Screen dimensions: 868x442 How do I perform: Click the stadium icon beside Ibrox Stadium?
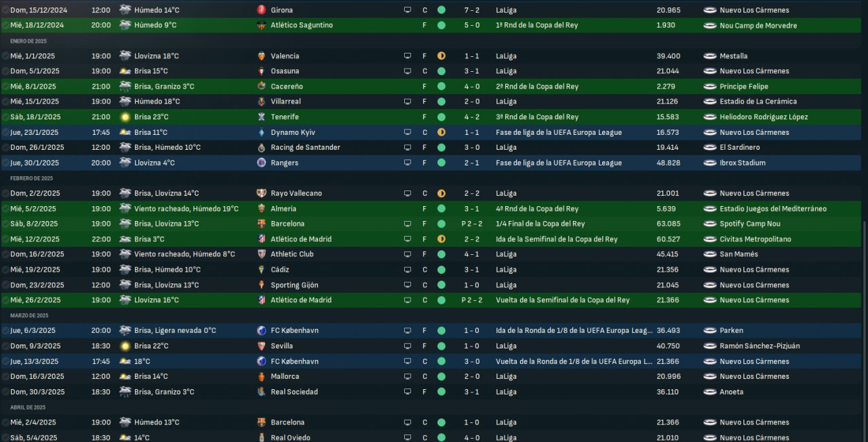pos(710,163)
